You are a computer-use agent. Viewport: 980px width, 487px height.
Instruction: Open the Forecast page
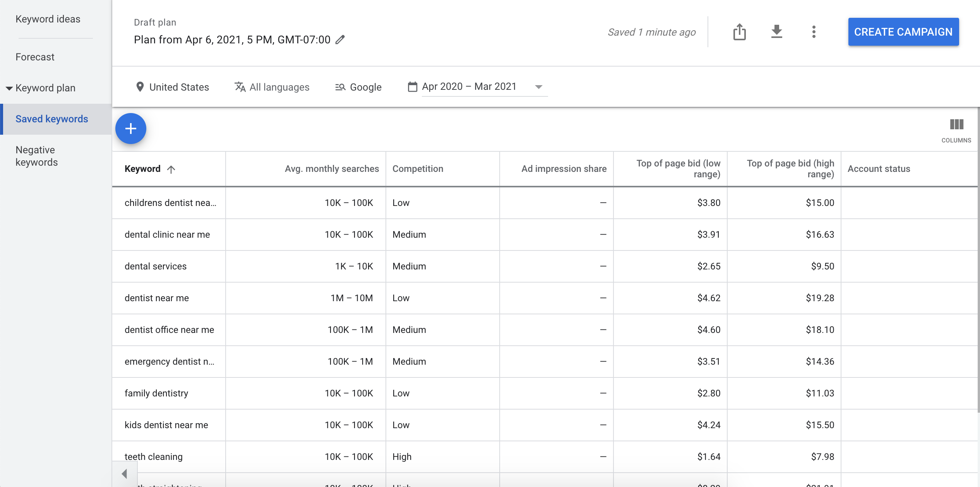(x=35, y=57)
